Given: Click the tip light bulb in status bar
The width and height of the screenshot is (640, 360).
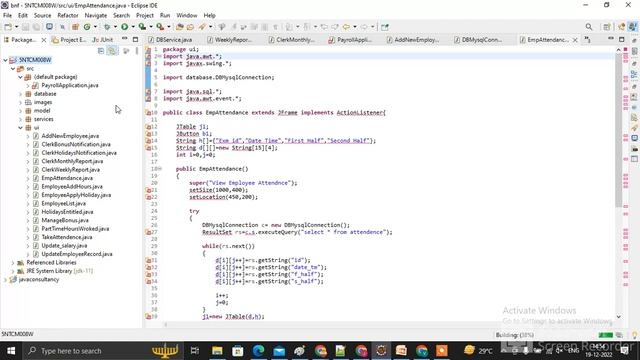Looking at the screenshot, I should pyautogui.click(x=634, y=335).
